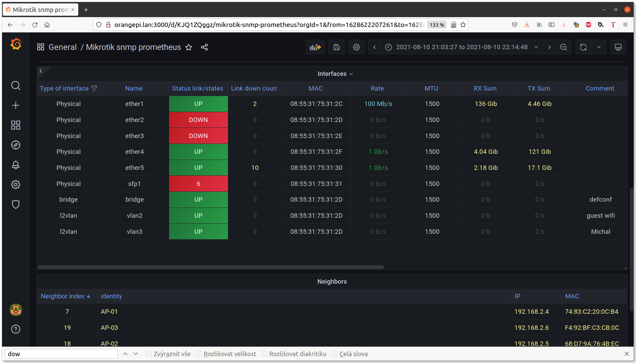Viewport: 637px width, 364px height.
Task: Move time range backwards
Action: (x=375, y=47)
